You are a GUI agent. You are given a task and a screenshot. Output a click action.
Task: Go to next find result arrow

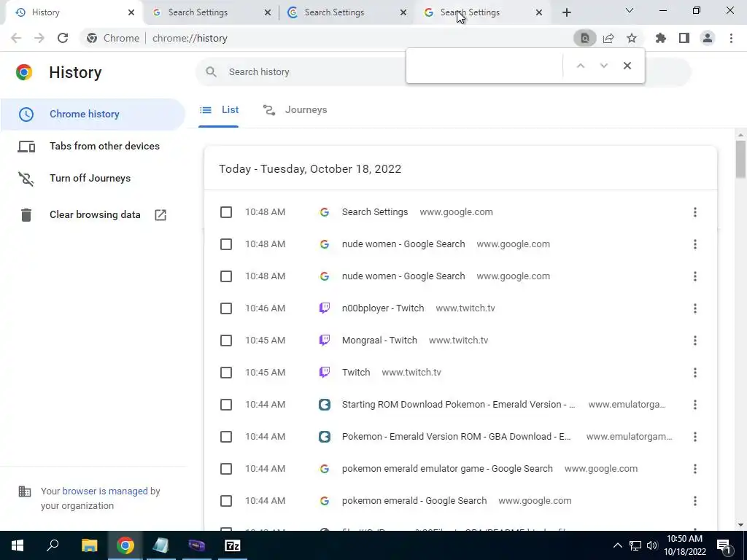[603, 66]
